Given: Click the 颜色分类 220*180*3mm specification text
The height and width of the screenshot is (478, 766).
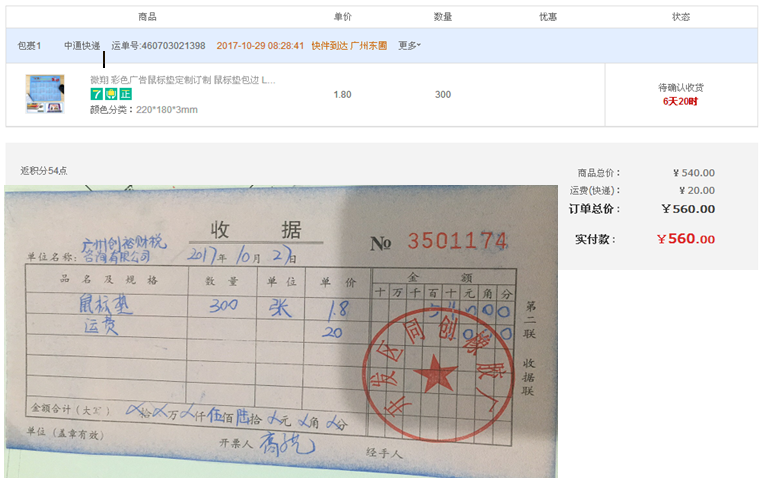Looking at the screenshot, I should tap(144, 109).
